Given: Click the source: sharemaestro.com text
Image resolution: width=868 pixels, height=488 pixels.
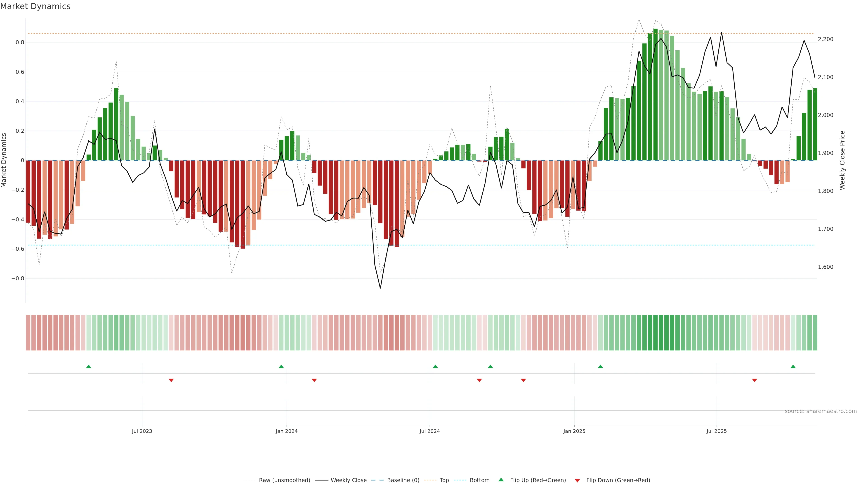Looking at the screenshot, I should (x=821, y=411).
